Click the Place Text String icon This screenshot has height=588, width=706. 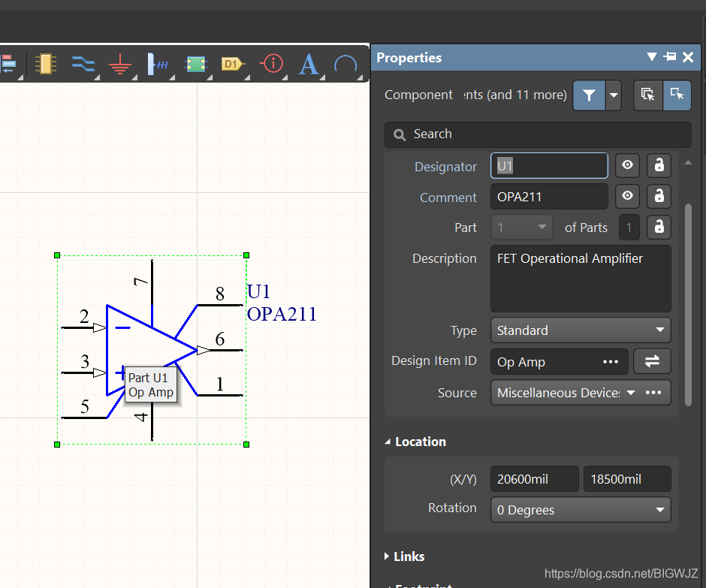click(309, 65)
